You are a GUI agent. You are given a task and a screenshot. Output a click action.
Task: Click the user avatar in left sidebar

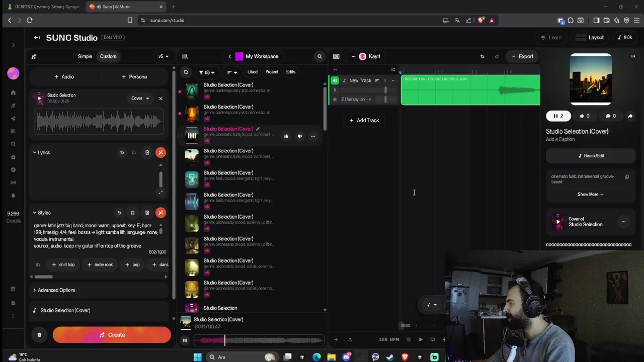pyautogui.click(x=13, y=73)
